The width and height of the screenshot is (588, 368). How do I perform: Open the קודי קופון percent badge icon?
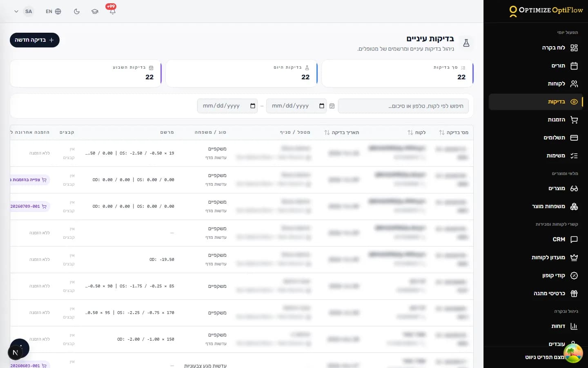tap(574, 276)
